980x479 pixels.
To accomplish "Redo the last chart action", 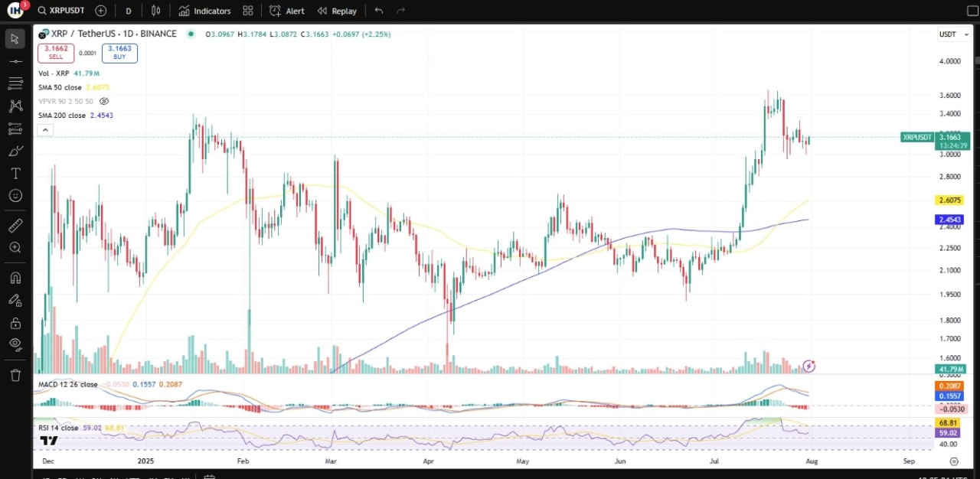I will [401, 11].
